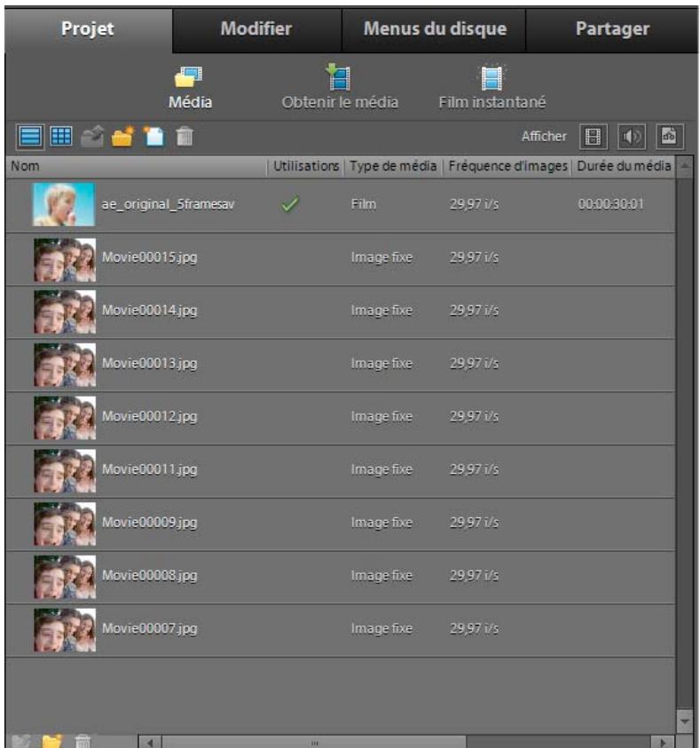The image size is (700, 748).
Task: Switch to list view
Action: [30, 137]
